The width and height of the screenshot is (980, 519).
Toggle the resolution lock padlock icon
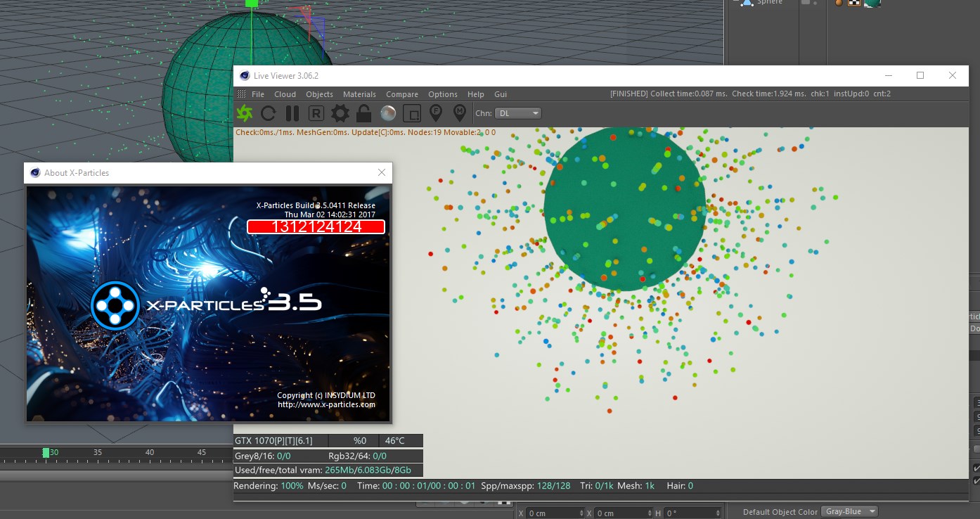363,113
